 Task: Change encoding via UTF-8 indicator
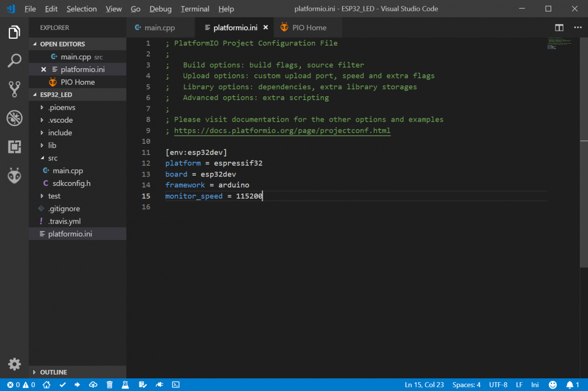click(498, 385)
